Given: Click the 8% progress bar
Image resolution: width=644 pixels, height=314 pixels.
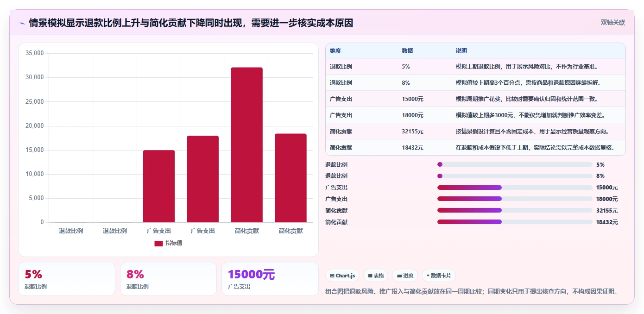Looking at the screenshot, I should coord(515,176).
